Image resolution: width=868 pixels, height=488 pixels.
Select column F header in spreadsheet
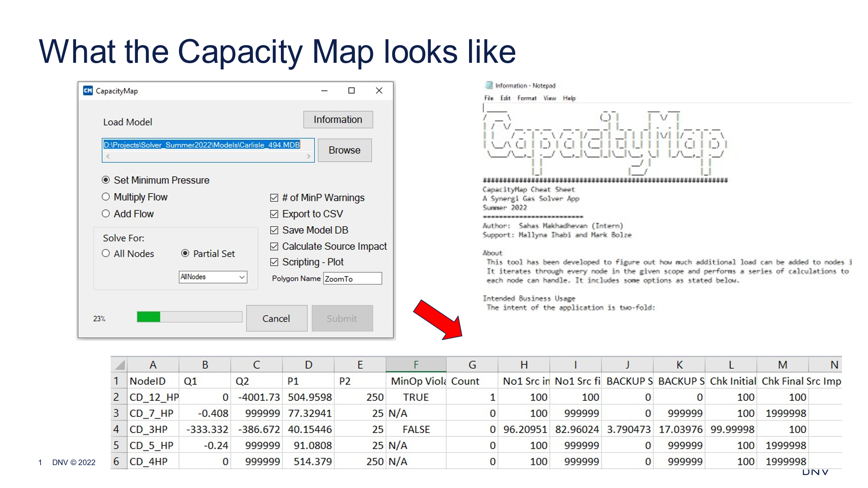(416, 365)
